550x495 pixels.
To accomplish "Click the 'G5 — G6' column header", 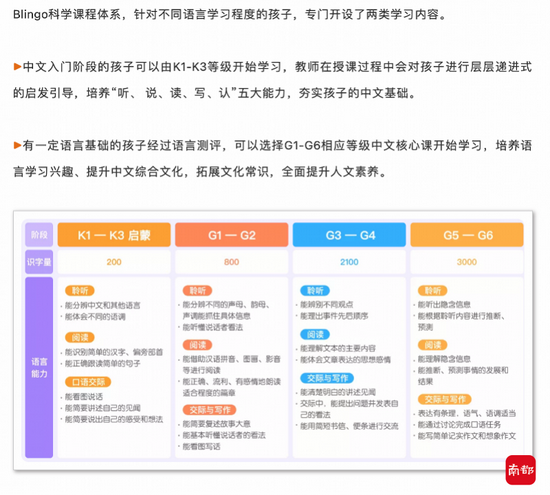I will [x=467, y=235].
